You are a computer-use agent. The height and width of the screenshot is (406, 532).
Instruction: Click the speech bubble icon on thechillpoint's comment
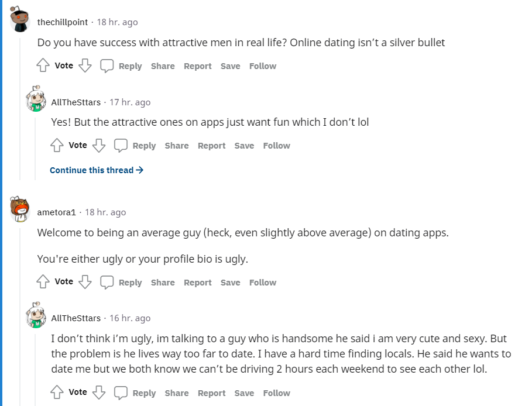pyautogui.click(x=107, y=66)
